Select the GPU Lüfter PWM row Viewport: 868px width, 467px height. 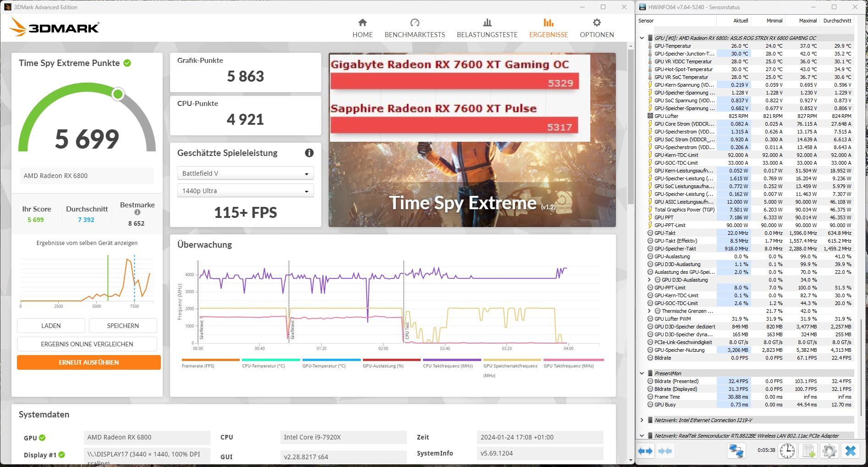point(750,319)
